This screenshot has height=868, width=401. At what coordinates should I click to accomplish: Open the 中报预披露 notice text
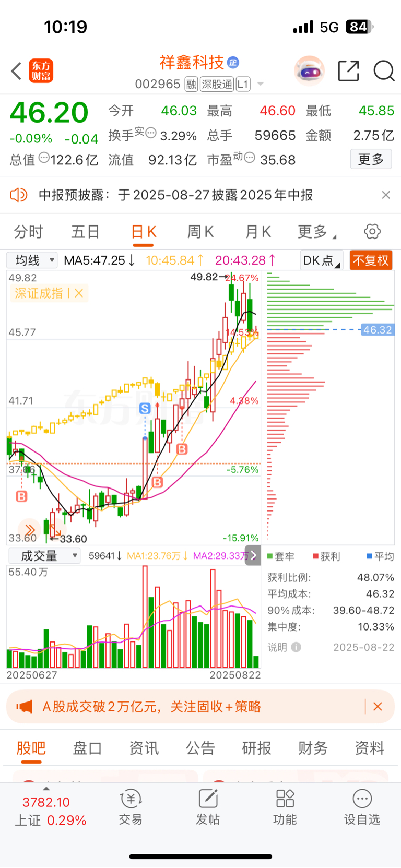tap(175, 195)
